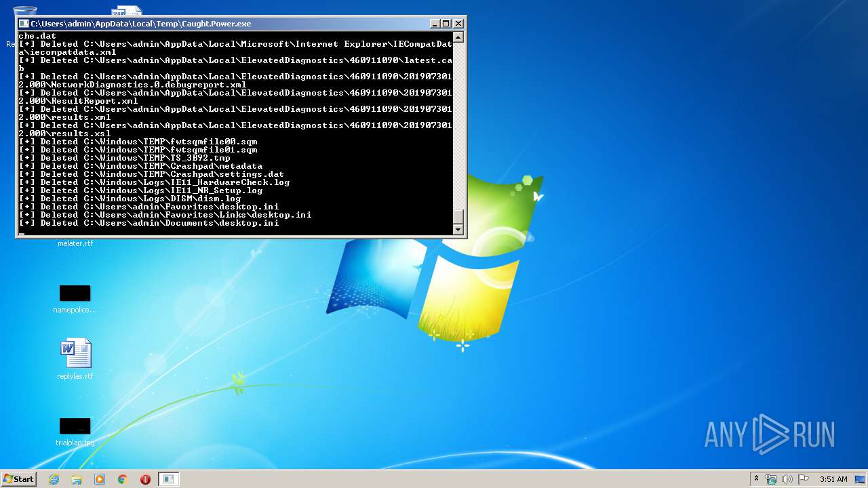Click the 'IE11_HardwareCheck.log' console line
This screenshot has width=868, height=488.
pos(154,182)
